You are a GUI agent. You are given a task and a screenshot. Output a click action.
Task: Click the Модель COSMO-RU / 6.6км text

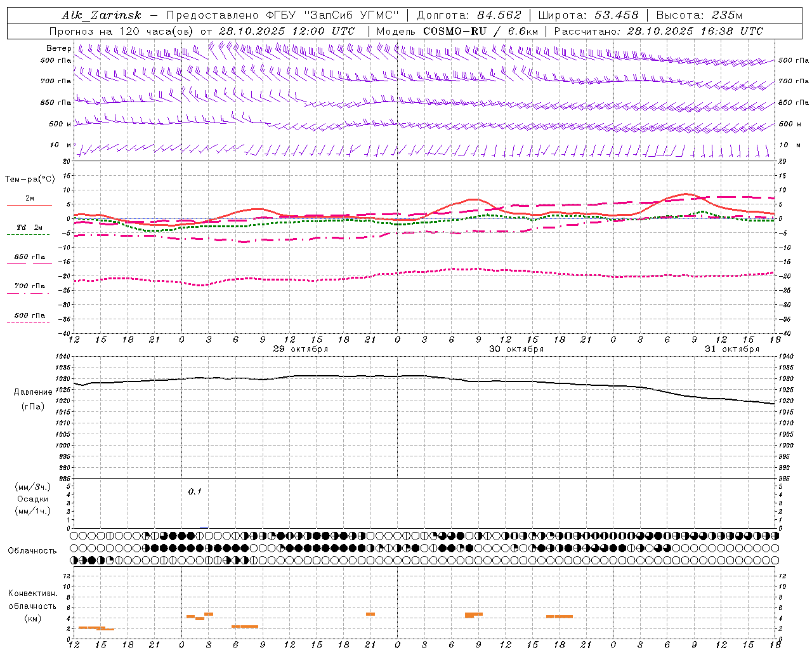(457, 31)
